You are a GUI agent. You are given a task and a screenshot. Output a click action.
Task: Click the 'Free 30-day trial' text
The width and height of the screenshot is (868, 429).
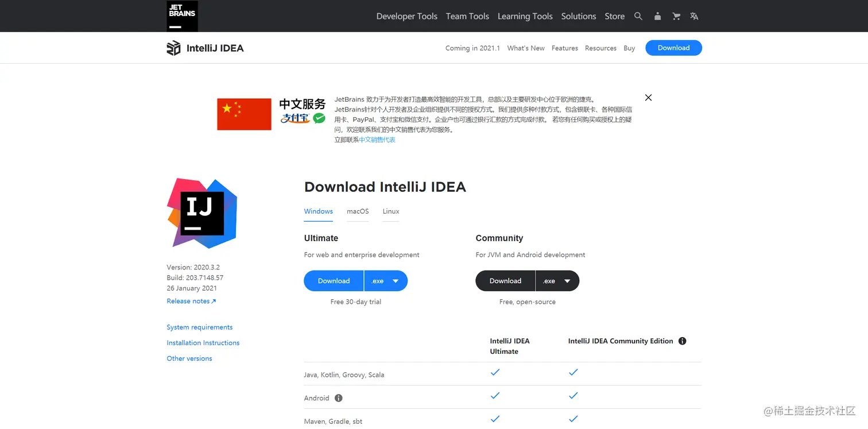(355, 302)
